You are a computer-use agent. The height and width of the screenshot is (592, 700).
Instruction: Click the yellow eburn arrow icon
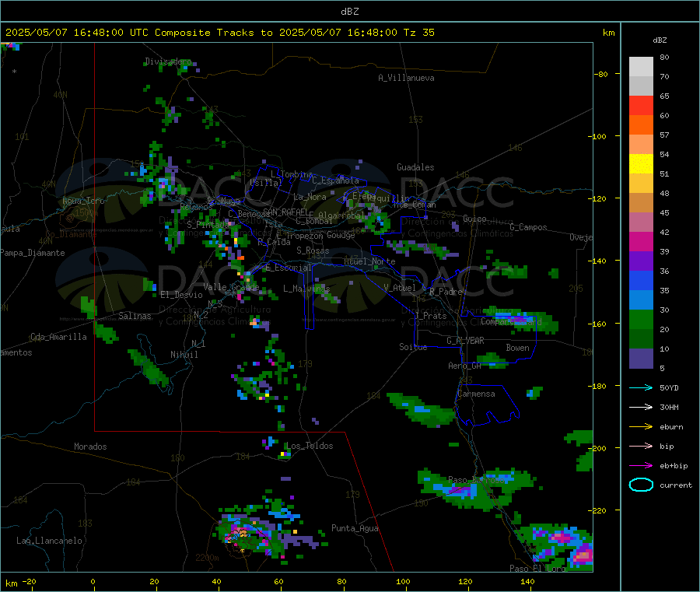(x=641, y=427)
